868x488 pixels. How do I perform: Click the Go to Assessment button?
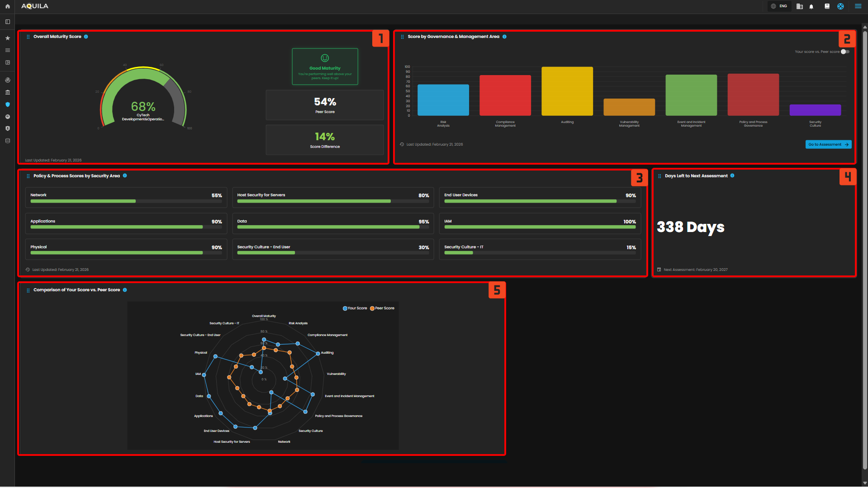[x=828, y=144]
